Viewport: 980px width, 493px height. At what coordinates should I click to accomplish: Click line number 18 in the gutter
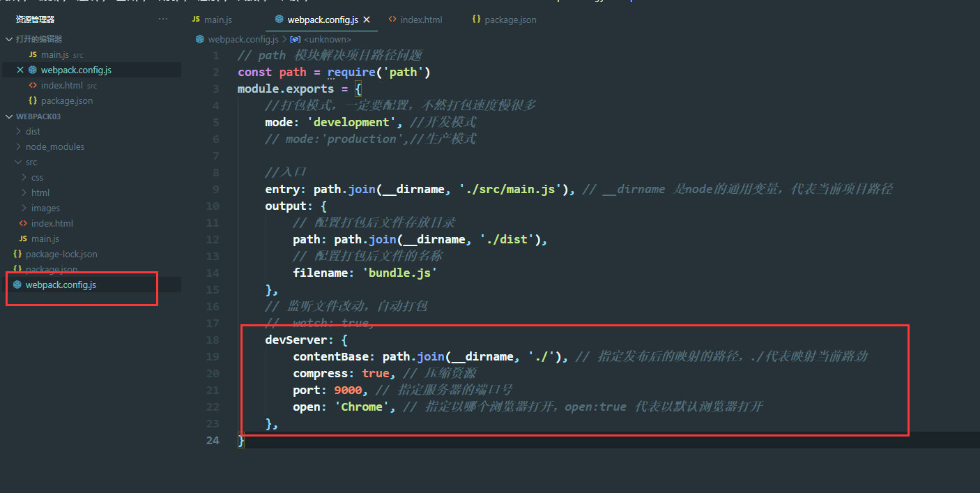tap(213, 340)
